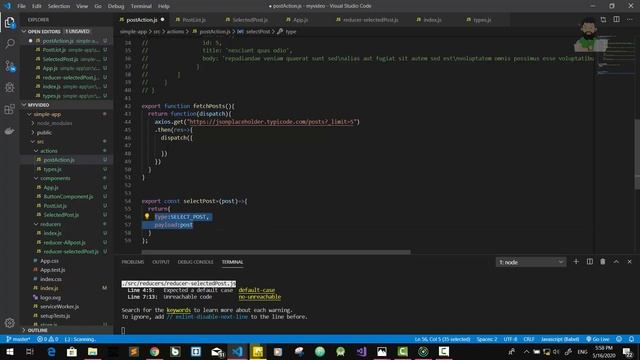Change UTF-8 encoding in status bar
Viewport: 640px width, 360px height.
point(510,339)
